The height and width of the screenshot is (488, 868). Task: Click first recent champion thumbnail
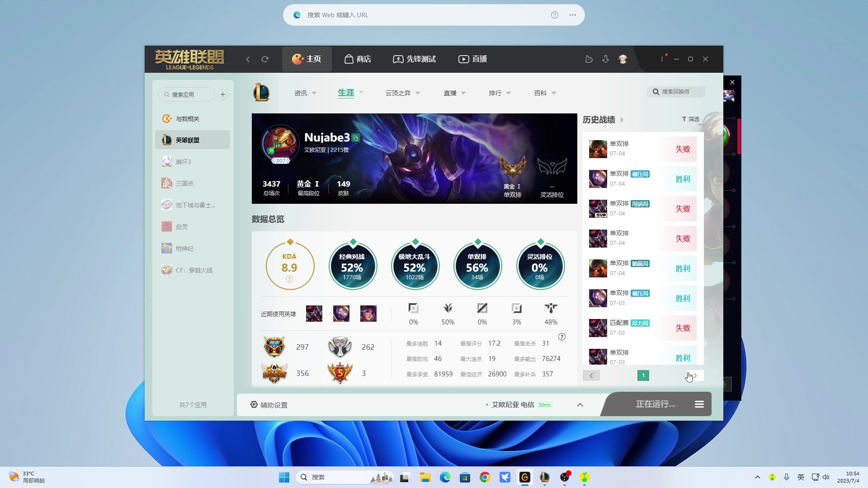tap(314, 314)
